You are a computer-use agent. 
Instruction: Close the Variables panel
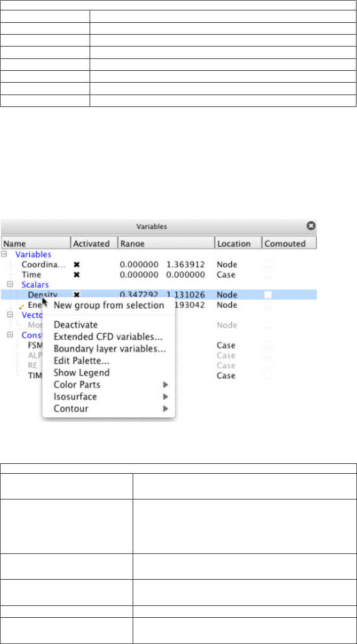(311, 226)
